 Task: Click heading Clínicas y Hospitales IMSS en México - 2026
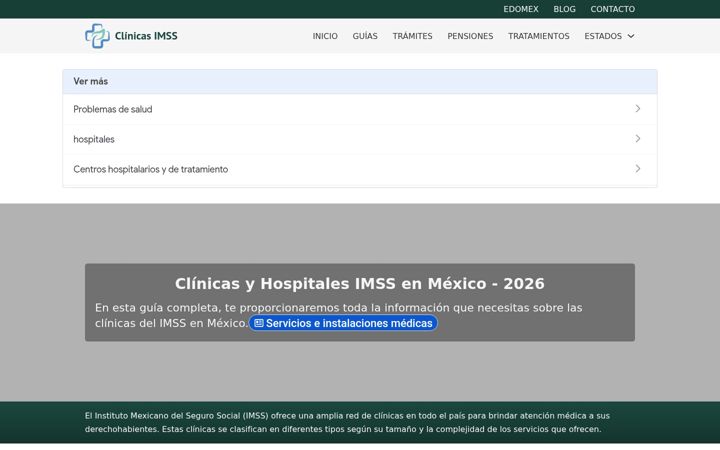(x=360, y=284)
